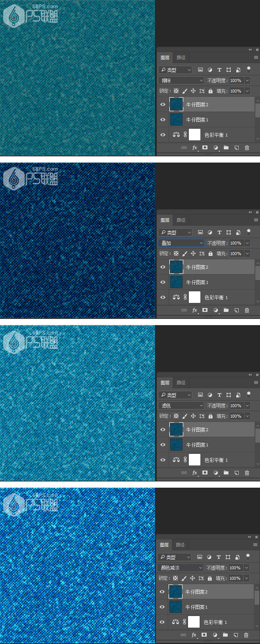Click shape layer filter icon in 排除 panel

[228, 70]
